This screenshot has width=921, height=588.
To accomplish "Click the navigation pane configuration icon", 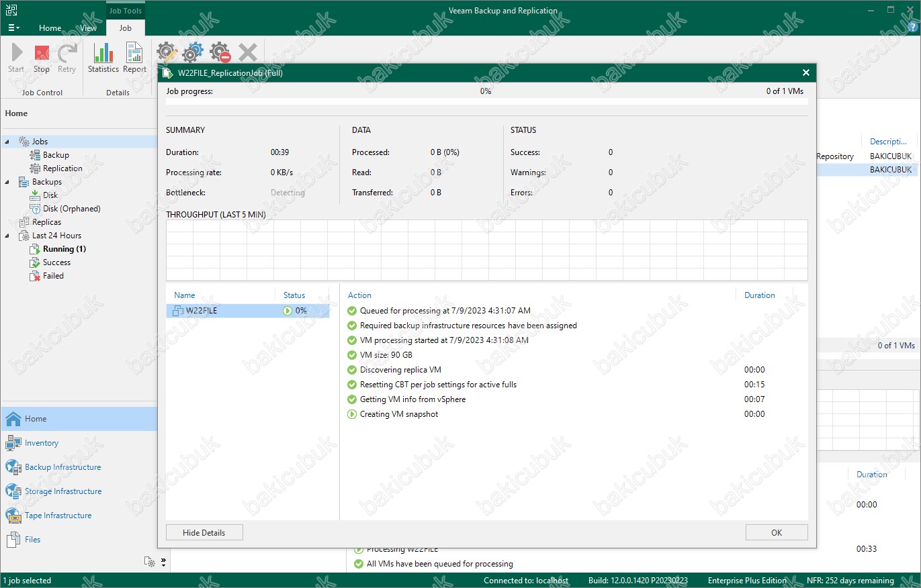I will [150, 562].
